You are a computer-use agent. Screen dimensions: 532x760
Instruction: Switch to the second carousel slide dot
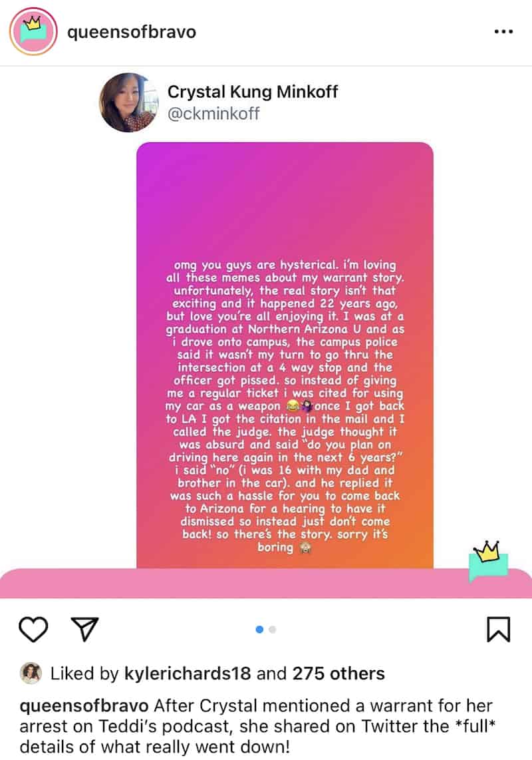(x=272, y=629)
